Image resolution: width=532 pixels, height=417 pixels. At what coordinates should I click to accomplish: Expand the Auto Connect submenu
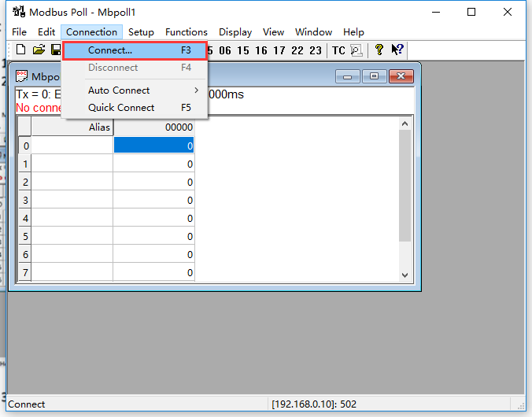(x=119, y=90)
